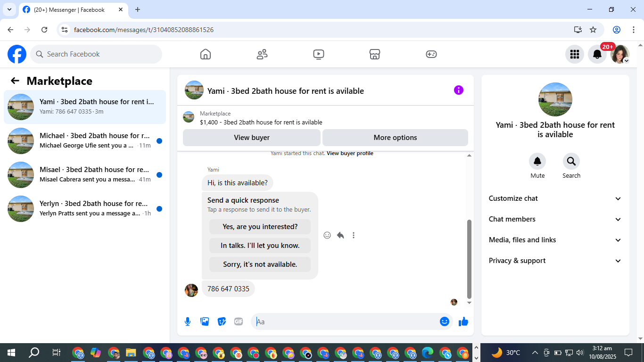React to message with smiley icon

click(327, 235)
